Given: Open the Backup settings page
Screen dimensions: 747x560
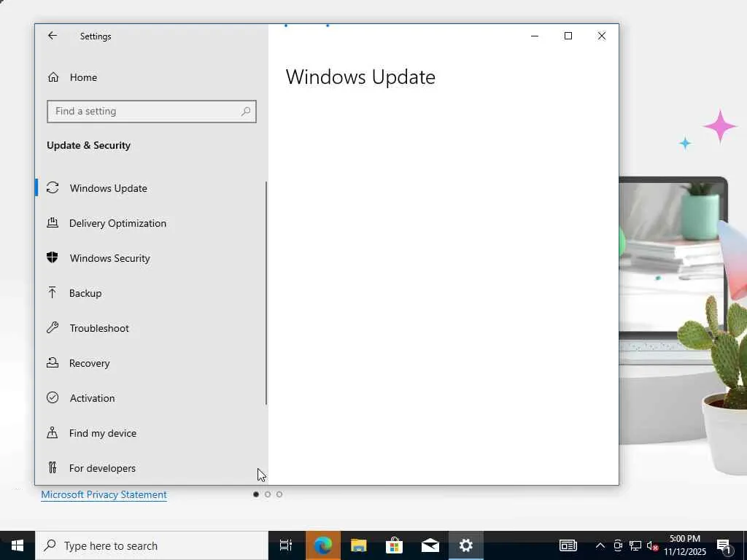Looking at the screenshot, I should click(151, 293).
